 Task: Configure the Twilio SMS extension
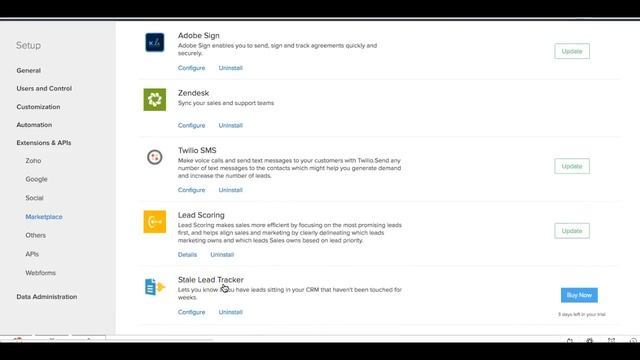191,190
